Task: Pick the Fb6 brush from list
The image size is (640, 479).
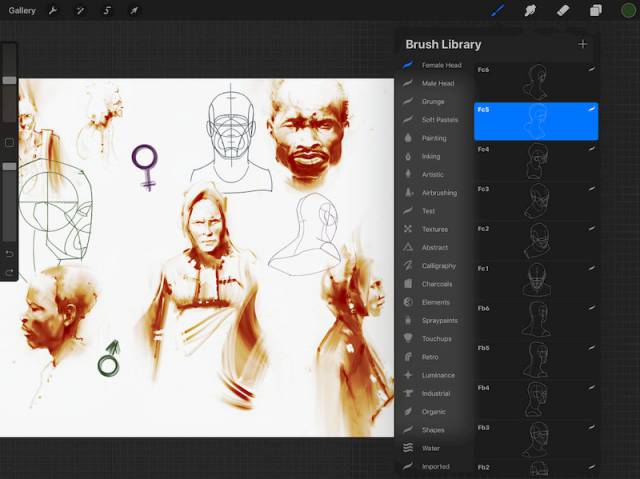Action: point(536,320)
